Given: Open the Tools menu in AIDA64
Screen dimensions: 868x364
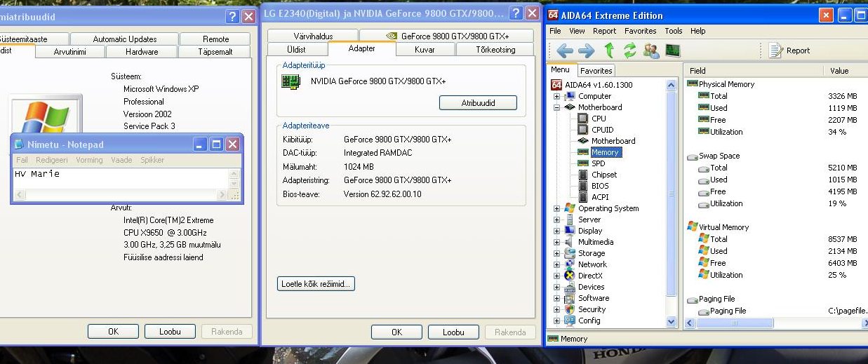Looking at the screenshot, I should point(674,31).
